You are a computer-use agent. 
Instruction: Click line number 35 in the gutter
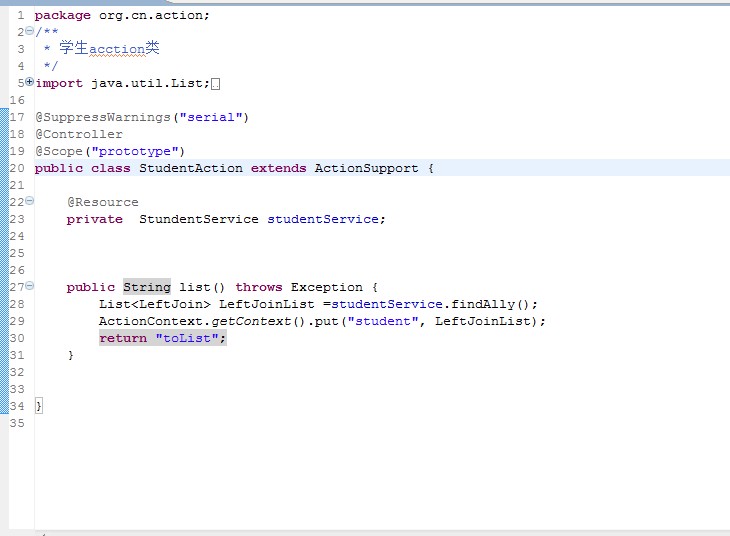click(x=17, y=423)
